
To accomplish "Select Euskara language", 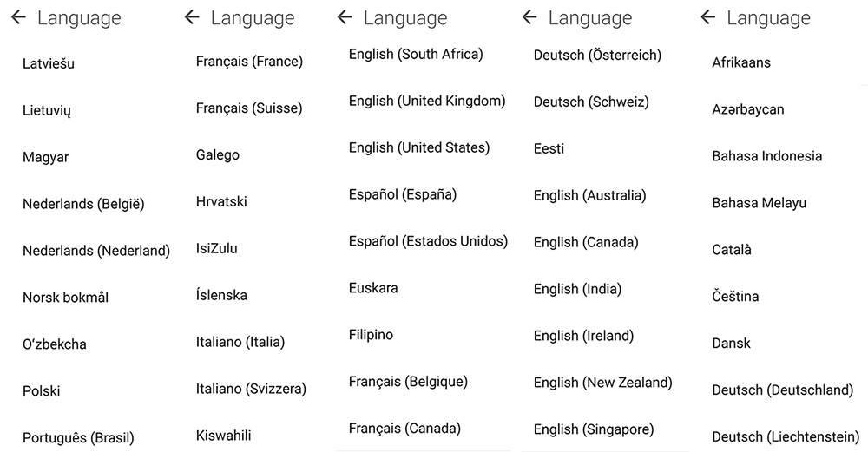I will pos(373,288).
